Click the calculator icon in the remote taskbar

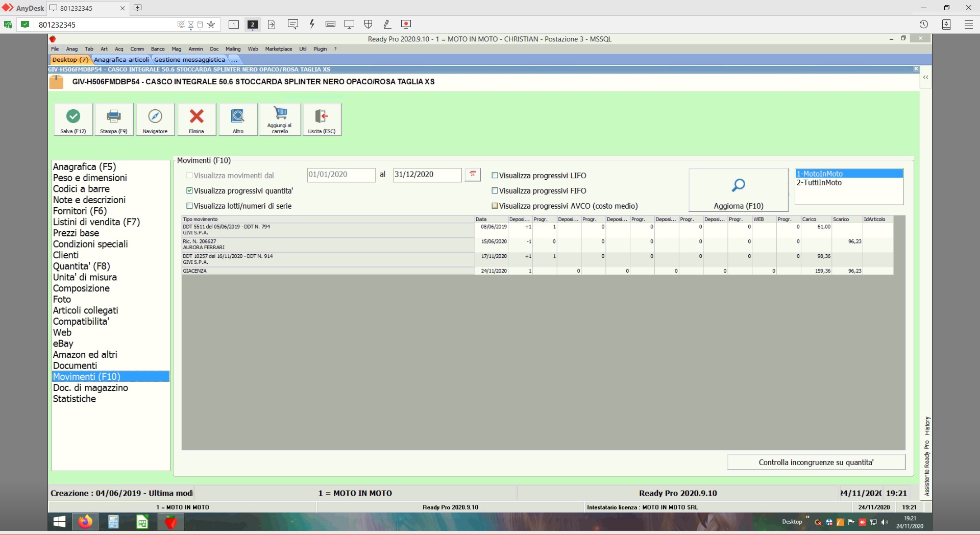pos(113,522)
